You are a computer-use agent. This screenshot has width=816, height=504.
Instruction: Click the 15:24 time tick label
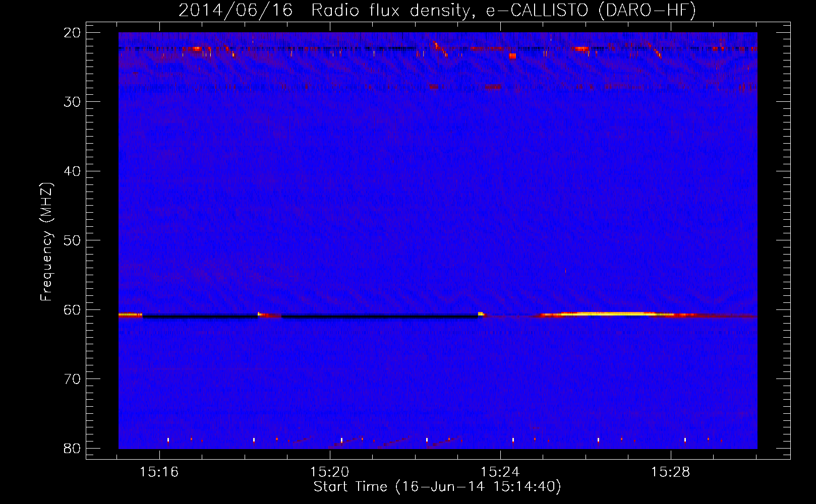click(500, 472)
